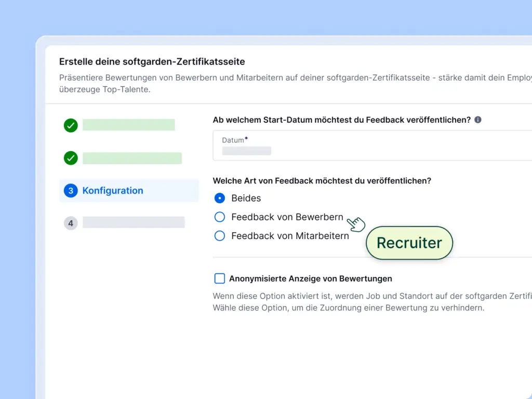Click the green checkmark on the first completed step

click(70, 125)
